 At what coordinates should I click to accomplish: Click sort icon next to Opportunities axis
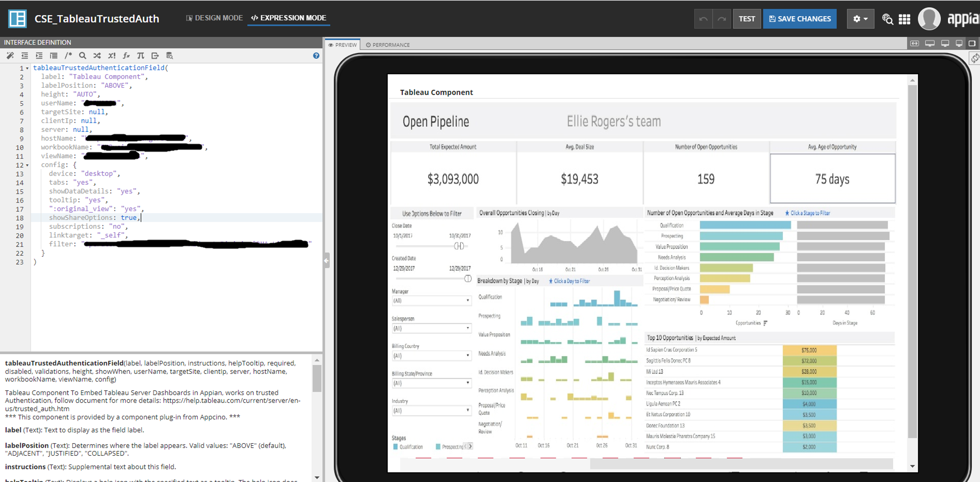[765, 323]
